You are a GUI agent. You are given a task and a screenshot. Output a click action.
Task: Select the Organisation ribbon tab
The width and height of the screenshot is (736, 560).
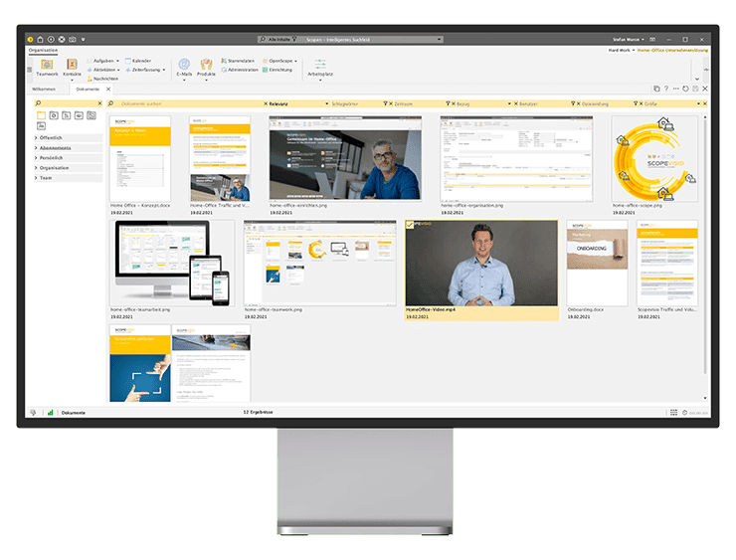(x=43, y=50)
